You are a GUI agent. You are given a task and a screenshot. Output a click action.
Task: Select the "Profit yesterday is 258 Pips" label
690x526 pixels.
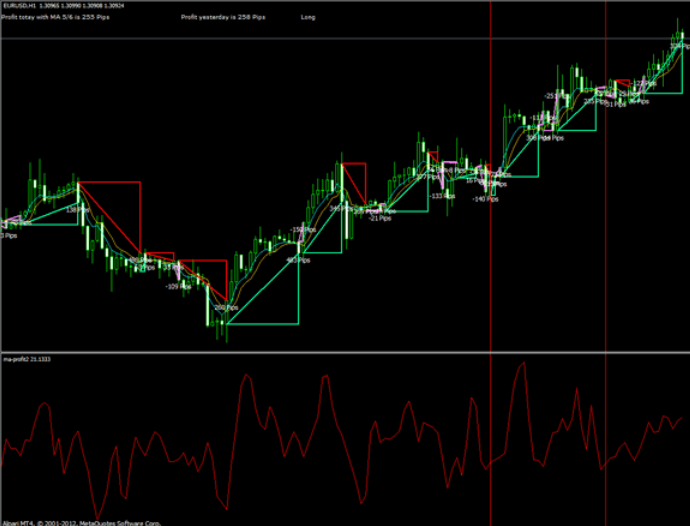223,18
